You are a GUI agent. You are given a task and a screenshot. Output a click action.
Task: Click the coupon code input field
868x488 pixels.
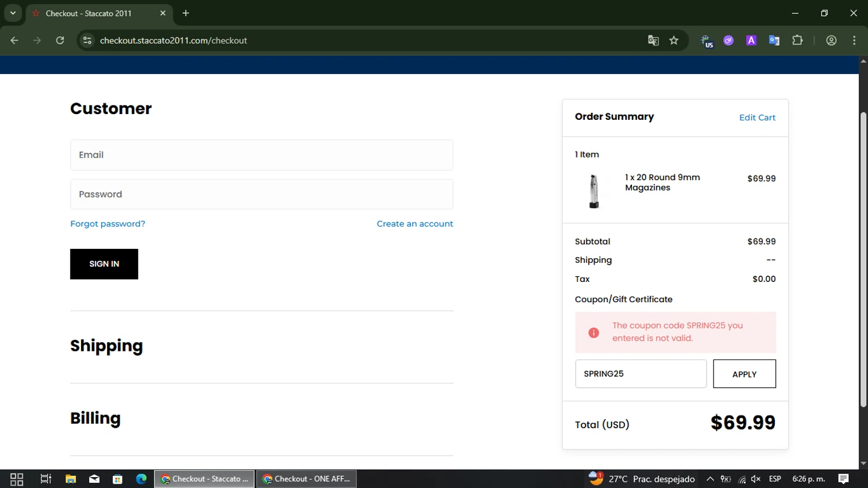coord(641,374)
